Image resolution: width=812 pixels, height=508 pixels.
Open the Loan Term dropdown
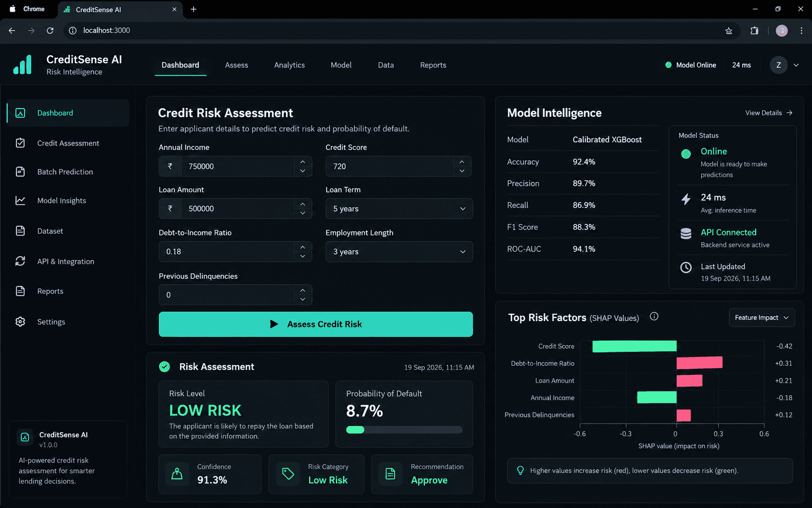(x=399, y=208)
